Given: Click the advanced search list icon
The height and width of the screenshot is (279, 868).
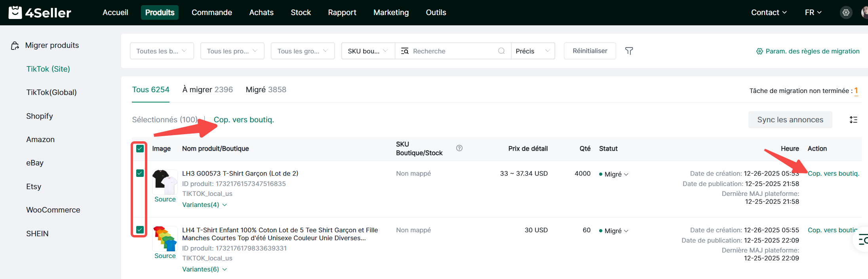Looking at the screenshot, I should (405, 51).
